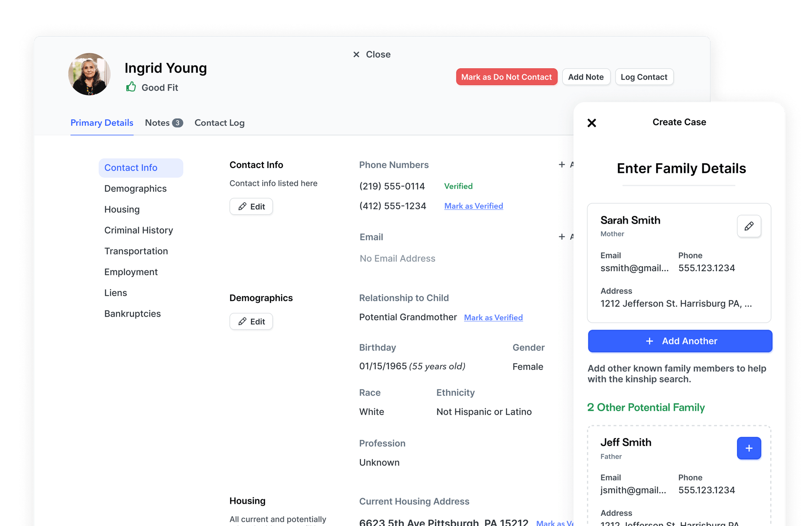Close the Create Case panel with X
The image size is (812, 526).
point(592,123)
